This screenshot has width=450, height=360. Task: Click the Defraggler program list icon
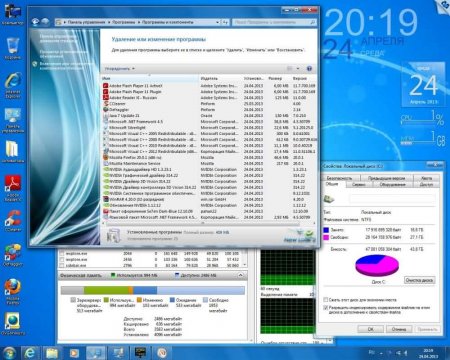106,109
